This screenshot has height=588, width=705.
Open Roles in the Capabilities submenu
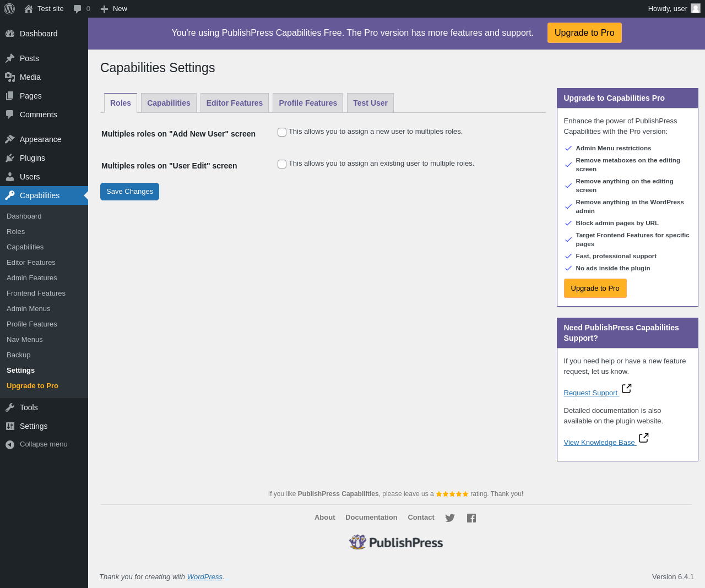pyautogui.click(x=16, y=232)
